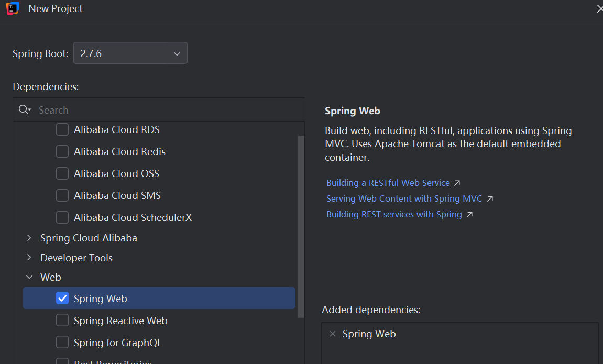603x364 pixels.
Task: Select the Alibaba Cloud SMS checkbox
Action: tap(62, 195)
